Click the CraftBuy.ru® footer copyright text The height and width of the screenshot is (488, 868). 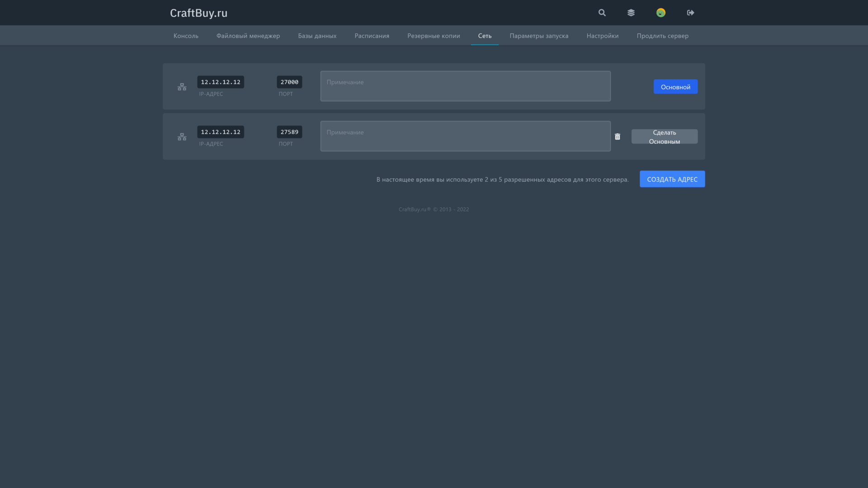(434, 209)
